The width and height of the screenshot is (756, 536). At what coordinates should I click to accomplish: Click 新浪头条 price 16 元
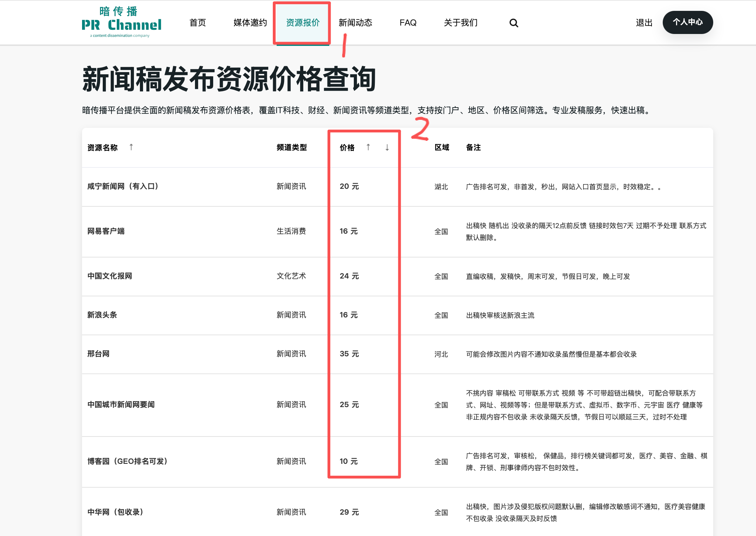pos(349,315)
